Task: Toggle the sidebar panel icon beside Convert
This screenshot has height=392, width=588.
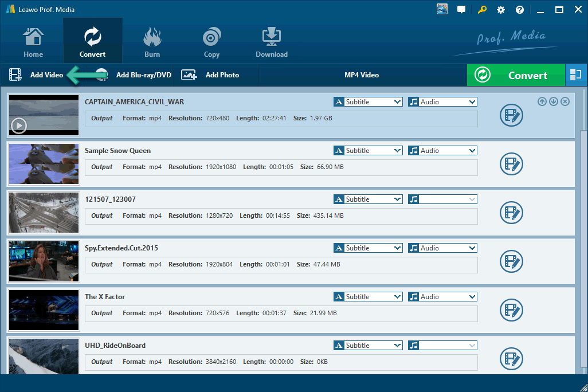Action: pyautogui.click(x=575, y=75)
